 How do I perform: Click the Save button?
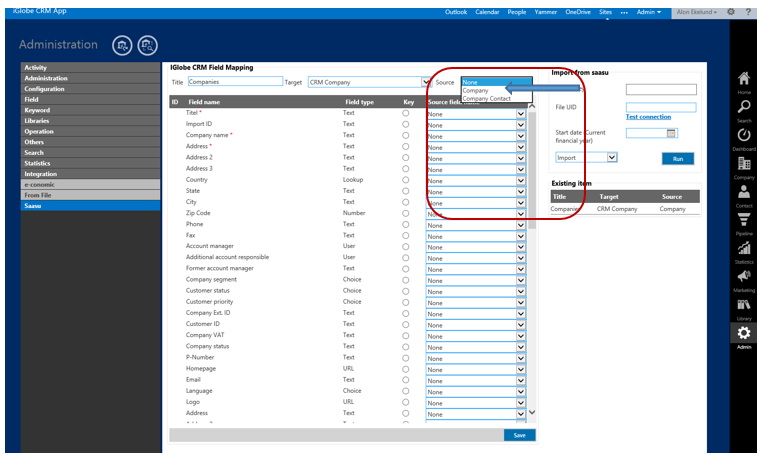click(520, 435)
